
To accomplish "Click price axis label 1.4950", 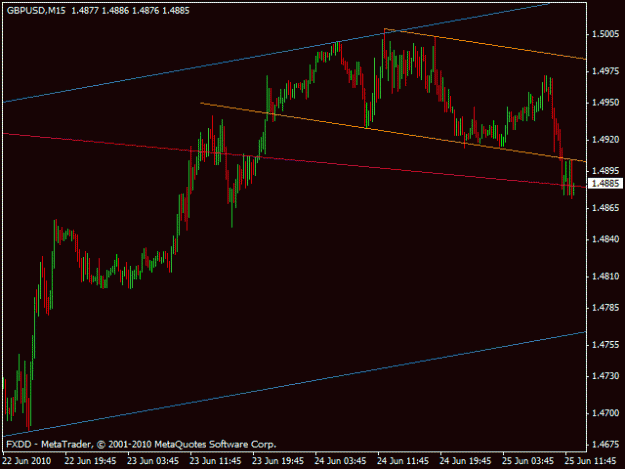I will (x=605, y=102).
